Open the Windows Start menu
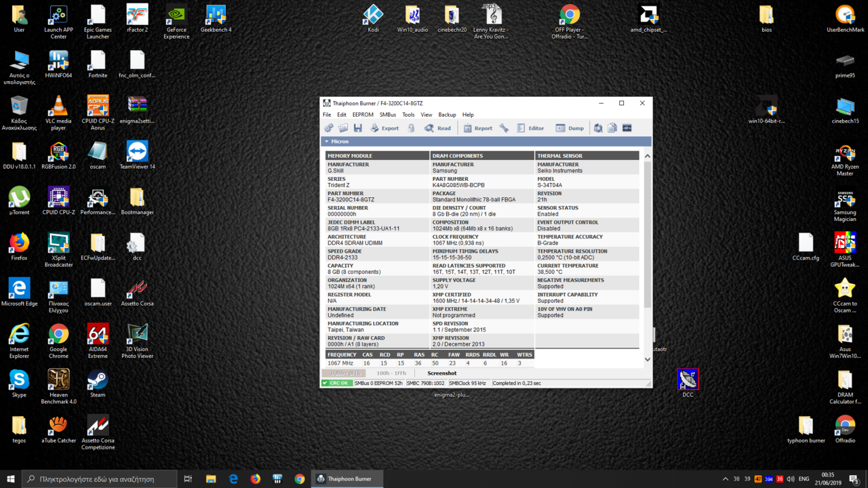 click(x=11, y=479)
